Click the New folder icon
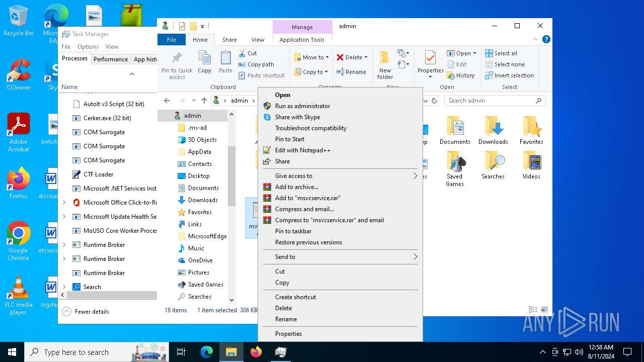Viewport: 644px width, 362px height. pos(385,57)
